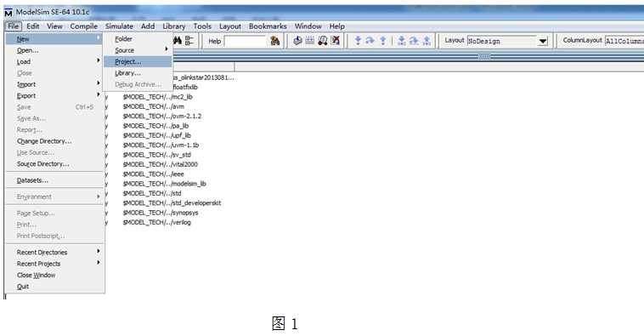The image size is (644, 336).
Task: Select Open... from the File menu
Action: pos(54,50)
